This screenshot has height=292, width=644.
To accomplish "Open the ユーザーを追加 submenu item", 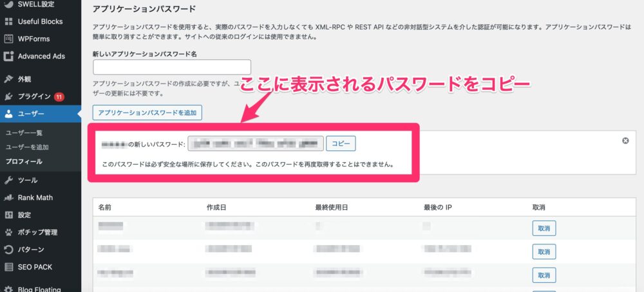I will pos(26,147).
